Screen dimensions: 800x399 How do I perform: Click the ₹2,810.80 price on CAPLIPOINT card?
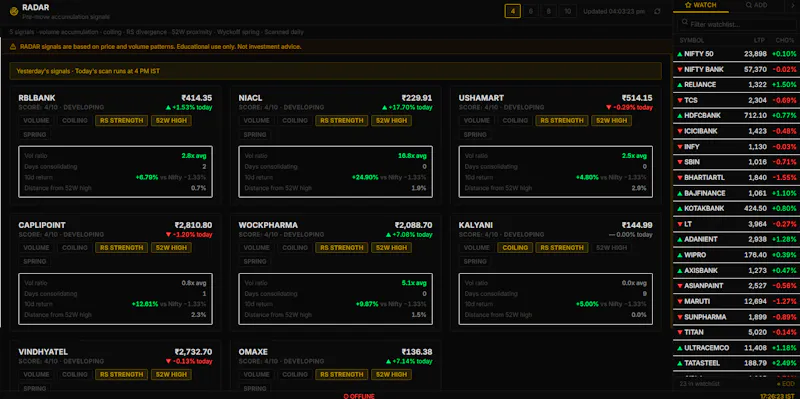193,225
